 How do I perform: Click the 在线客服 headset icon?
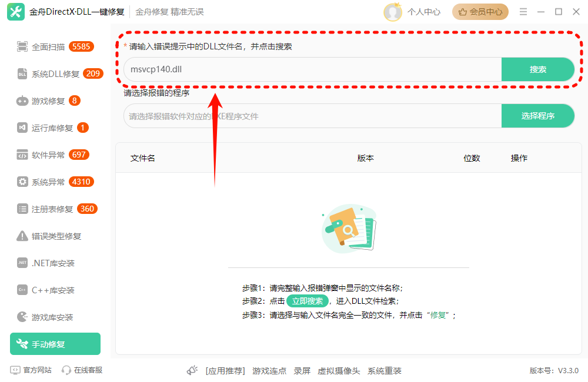(x=66, y=370)
